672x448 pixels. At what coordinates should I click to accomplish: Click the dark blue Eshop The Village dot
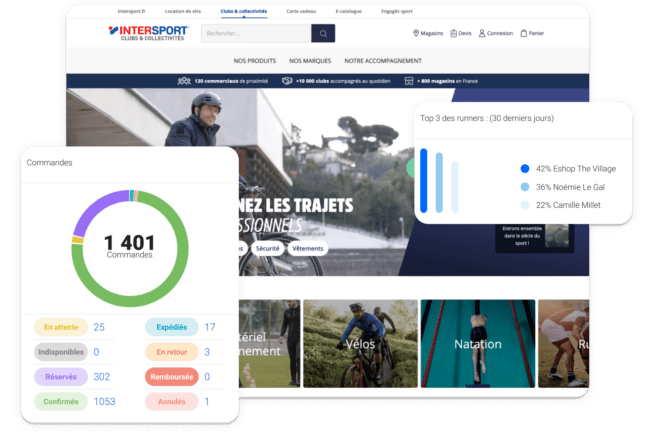point(525,169)
